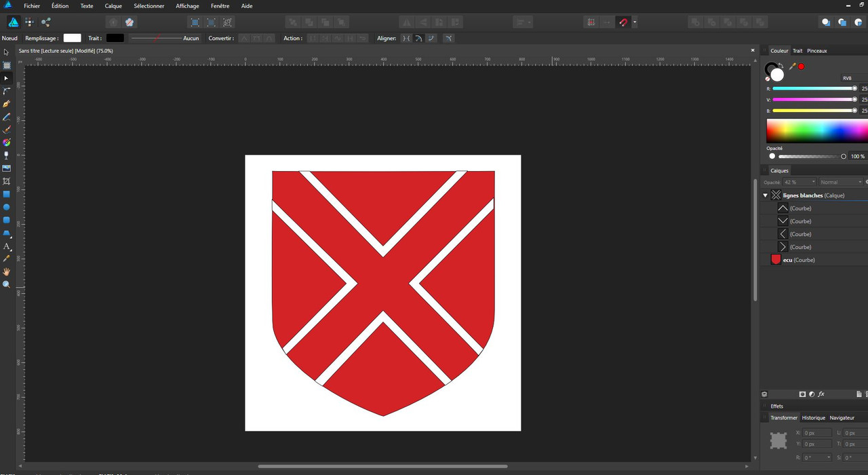Image resolution: width=868 pixels, height=475 pixels.
Task: Select the Rounded Rectangle tool
Action: click(6, 220)
